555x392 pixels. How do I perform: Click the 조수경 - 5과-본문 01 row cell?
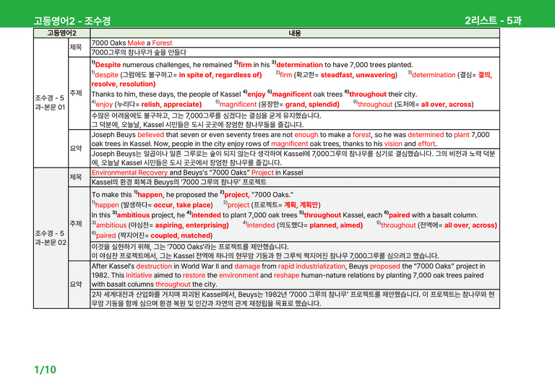(x=51, y=103)
